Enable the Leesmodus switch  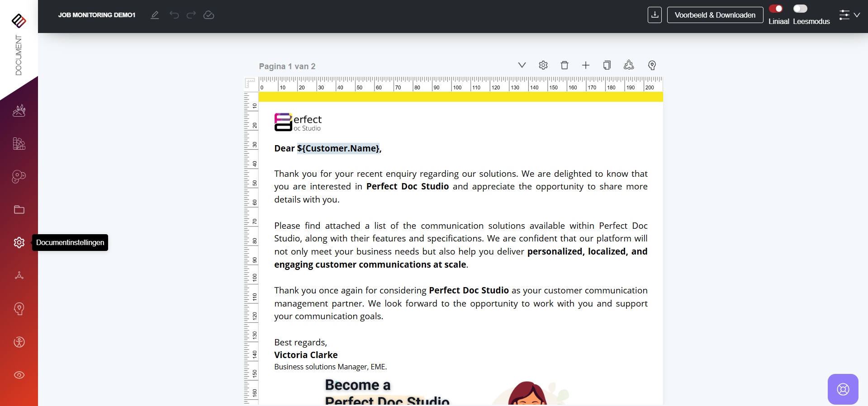(800, 9)
